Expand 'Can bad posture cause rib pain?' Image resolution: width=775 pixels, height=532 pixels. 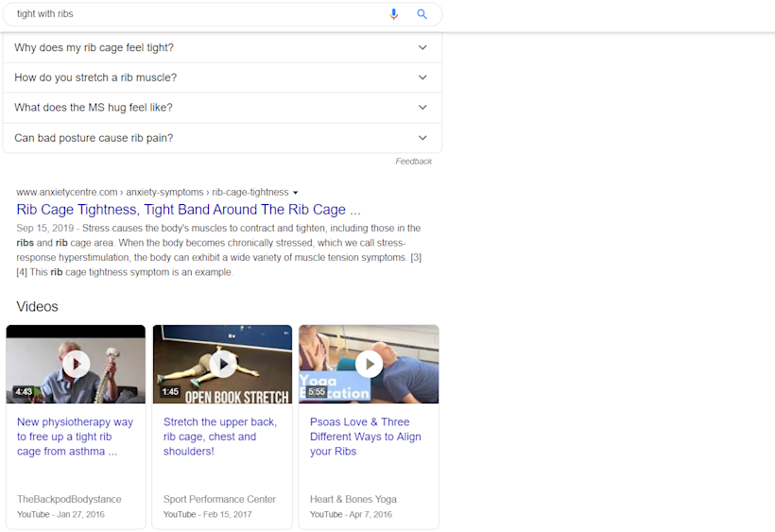click(x=222, y=138)
